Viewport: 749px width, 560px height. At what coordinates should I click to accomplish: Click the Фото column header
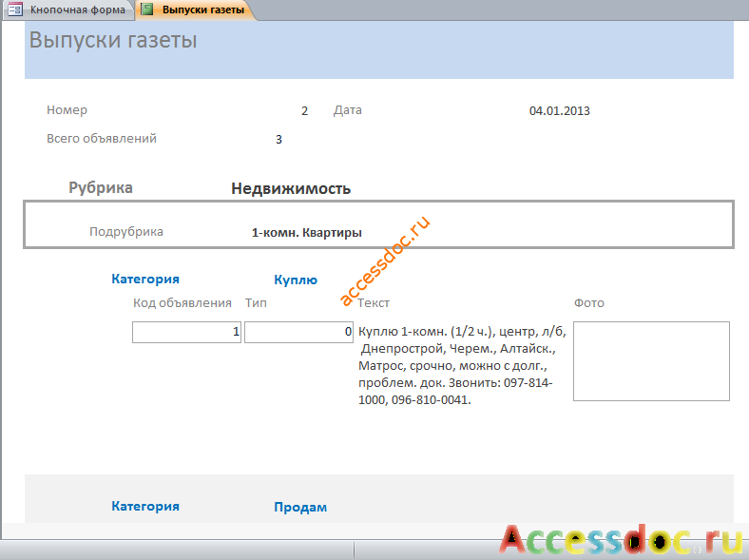click(589, 303)
